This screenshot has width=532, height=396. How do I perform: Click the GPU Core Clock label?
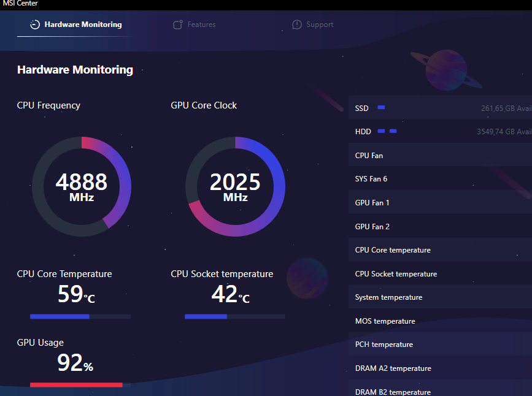(204, 105)
